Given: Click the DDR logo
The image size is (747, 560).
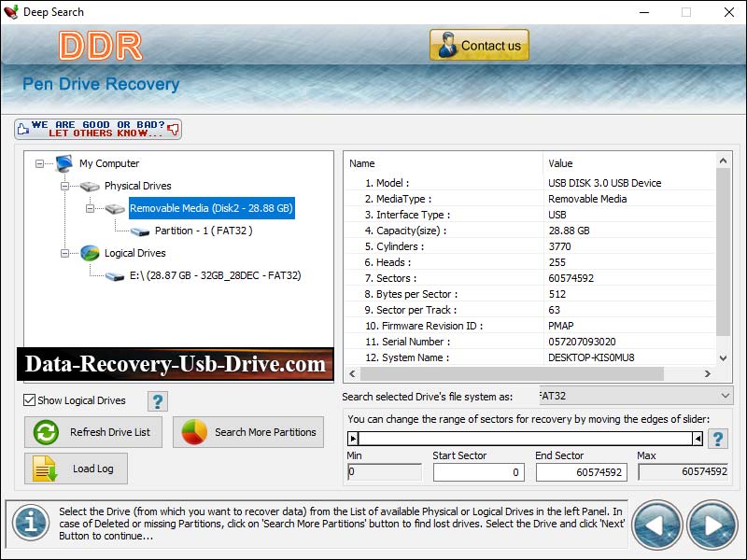Looking at the screenshot, I should click(x=101, y=46).
